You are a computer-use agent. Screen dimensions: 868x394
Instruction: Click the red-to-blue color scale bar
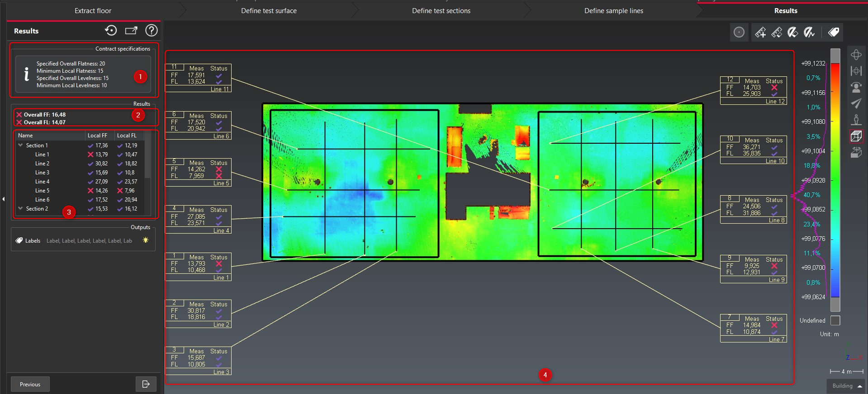pos(835,180)
